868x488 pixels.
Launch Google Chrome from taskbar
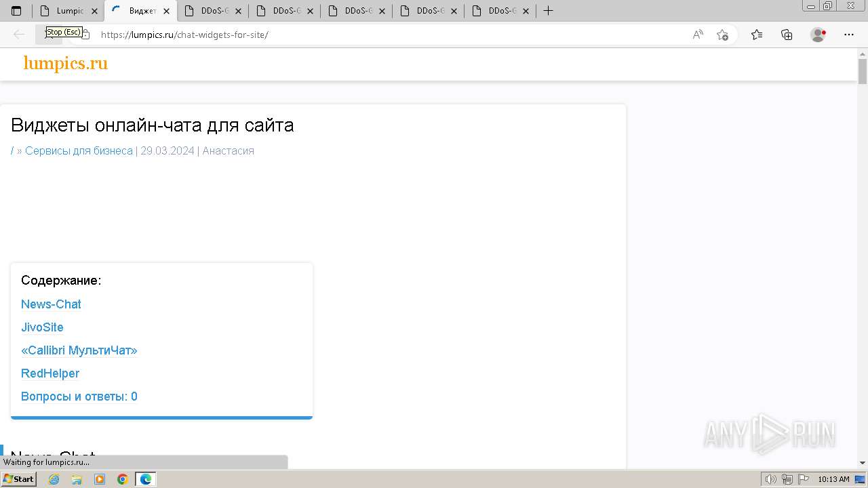tap(123, 479)
